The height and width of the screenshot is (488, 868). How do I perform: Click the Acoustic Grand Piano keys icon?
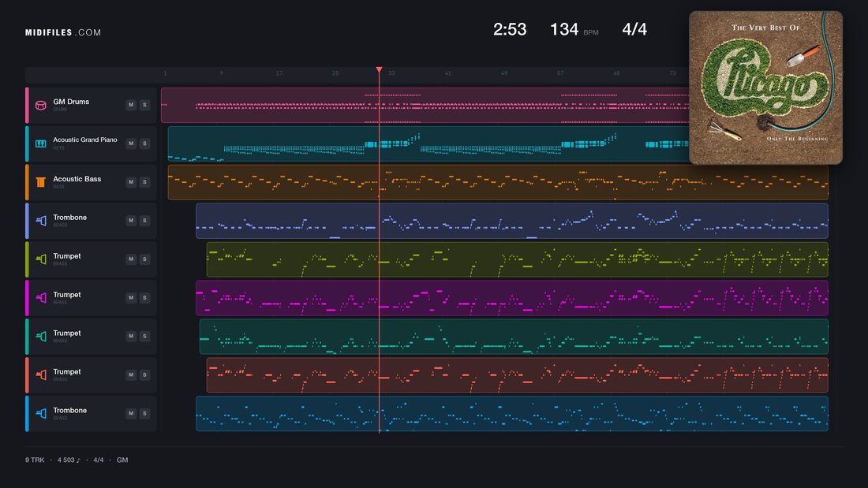point(41,143)
